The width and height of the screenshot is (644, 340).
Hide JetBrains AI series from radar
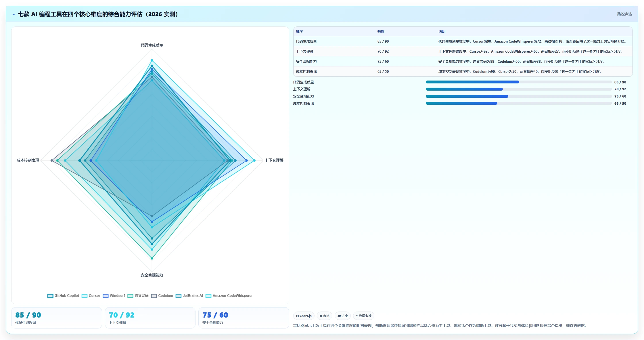[x=189, y=296]
